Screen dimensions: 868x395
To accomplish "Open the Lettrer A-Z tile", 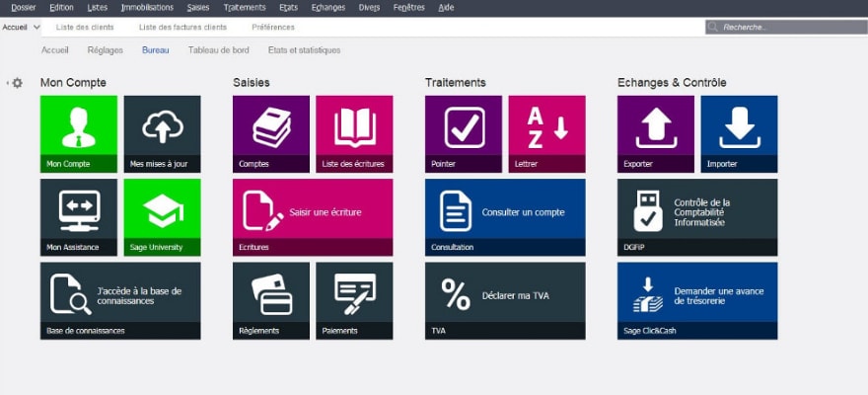I will [546, 133].
